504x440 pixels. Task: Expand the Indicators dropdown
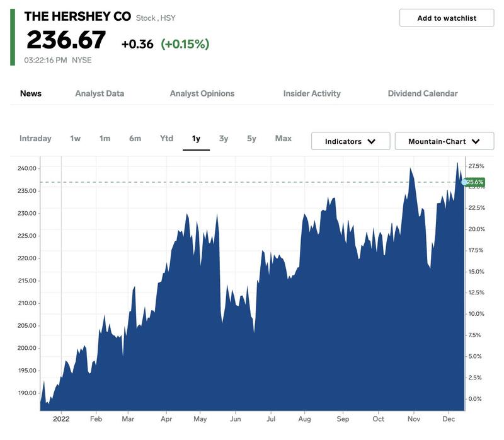(x=351, y=141)
